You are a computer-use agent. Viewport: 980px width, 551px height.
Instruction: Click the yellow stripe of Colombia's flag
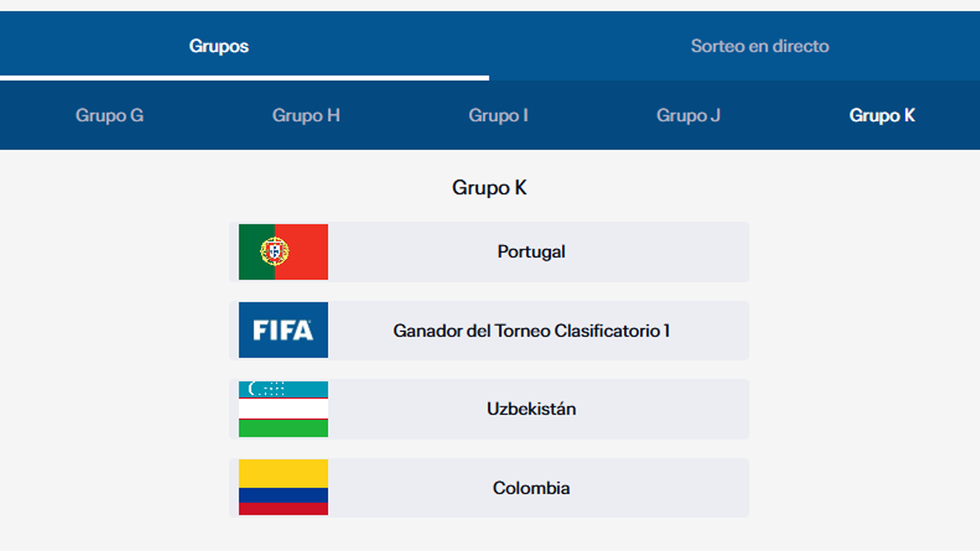[283, 471]
